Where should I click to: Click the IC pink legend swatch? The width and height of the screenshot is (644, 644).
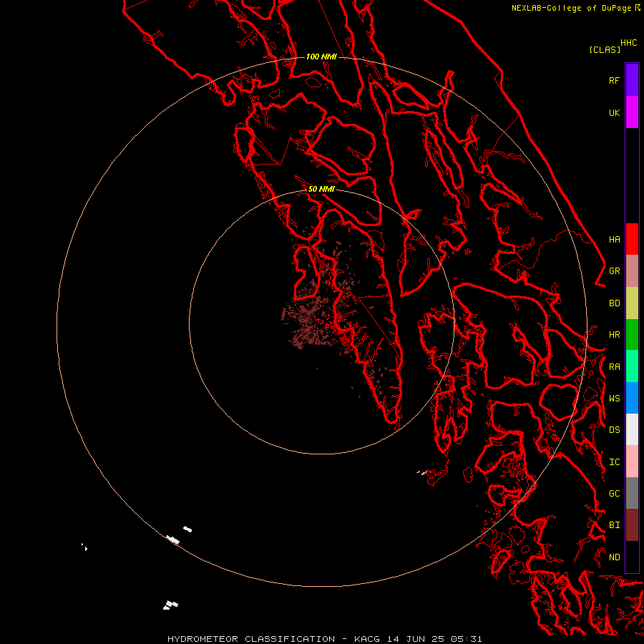click(x=632, y=462)
